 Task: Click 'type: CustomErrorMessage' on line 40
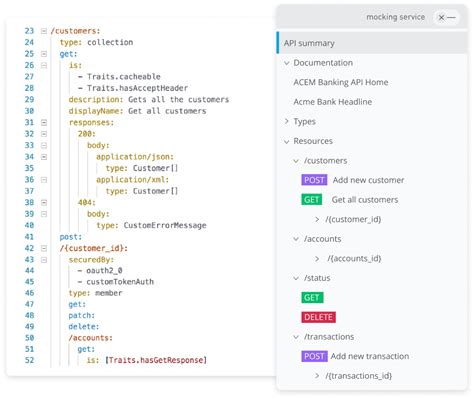tap(151, 226)
